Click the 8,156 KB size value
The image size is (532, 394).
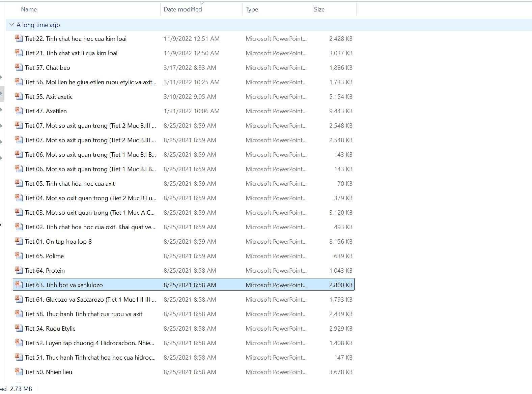pyautogui.click(x=341, y=242)
